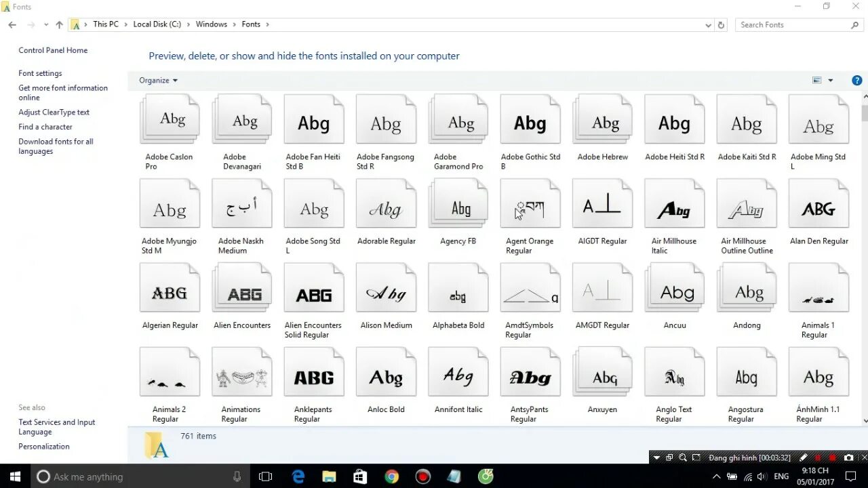The image size is (868, 488).
Task: Select the AIGDT Regular font icon
Action: (602, 203)
